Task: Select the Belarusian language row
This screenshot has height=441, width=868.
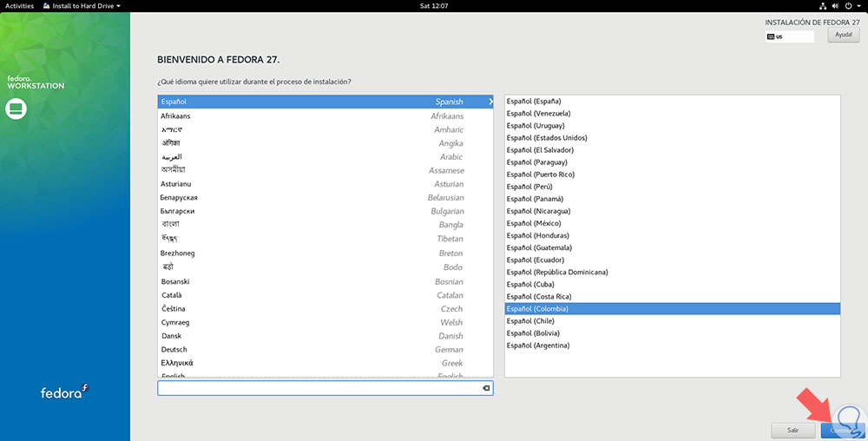Action: pos(325,198)
